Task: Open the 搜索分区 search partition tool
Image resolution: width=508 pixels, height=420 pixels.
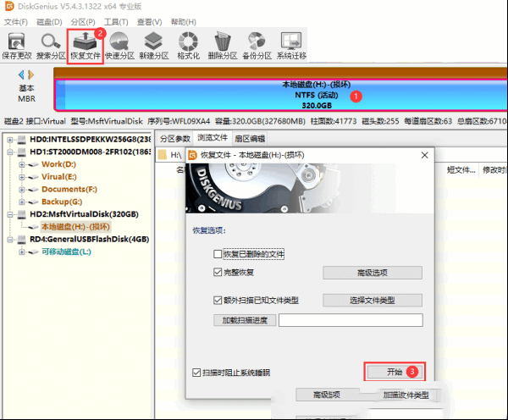Action: 51,46
